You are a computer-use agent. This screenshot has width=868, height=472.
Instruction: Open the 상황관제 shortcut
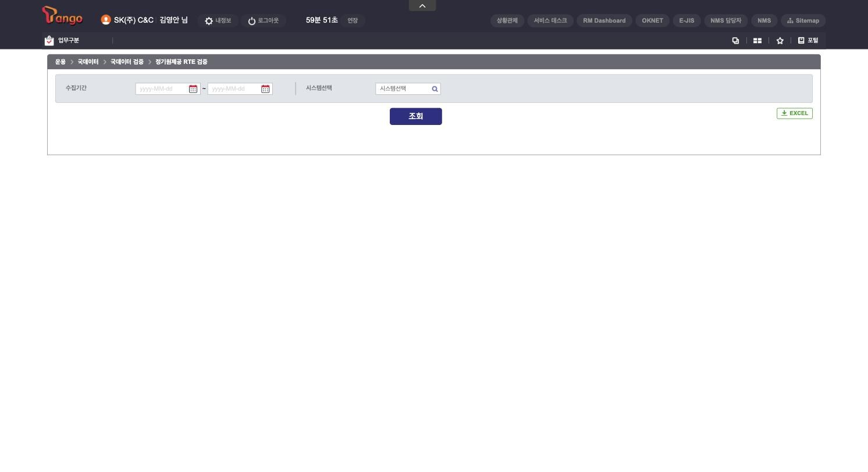click(x=507, y=20)
